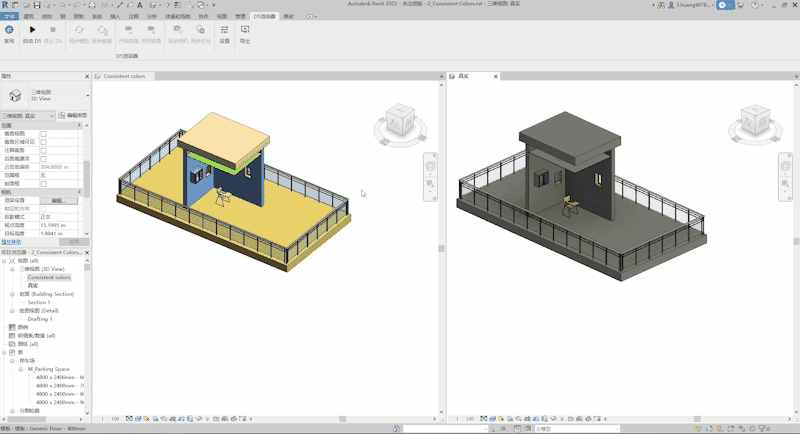
Task: Open the 设置 settings icon in D5 ribbon
Action: click(x=224, y=31)
